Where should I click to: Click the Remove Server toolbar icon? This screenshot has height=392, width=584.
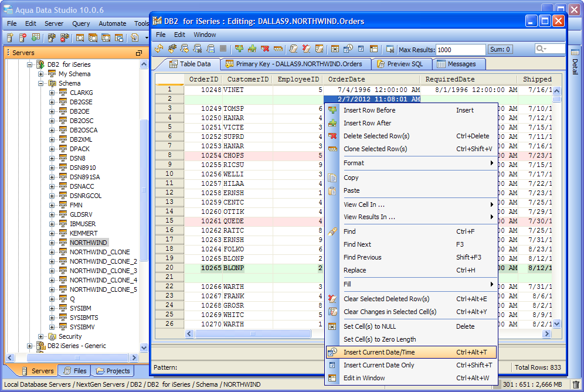pyautogui.click(x=23, y=38)
